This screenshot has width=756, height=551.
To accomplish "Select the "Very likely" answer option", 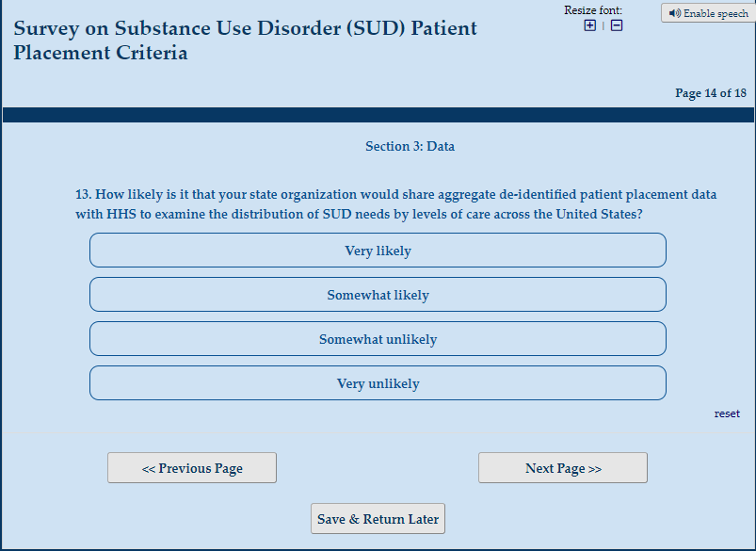I will (378, 251).
